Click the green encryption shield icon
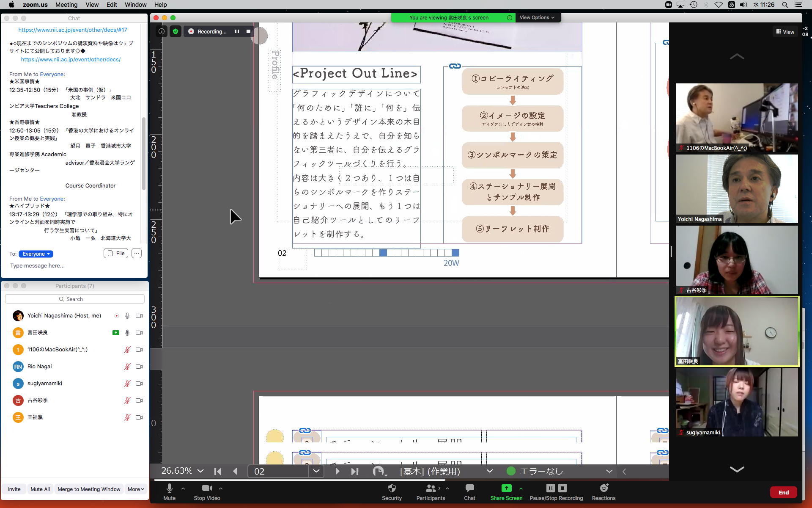The width and height of the screenshot is (812, 508). 176,31
